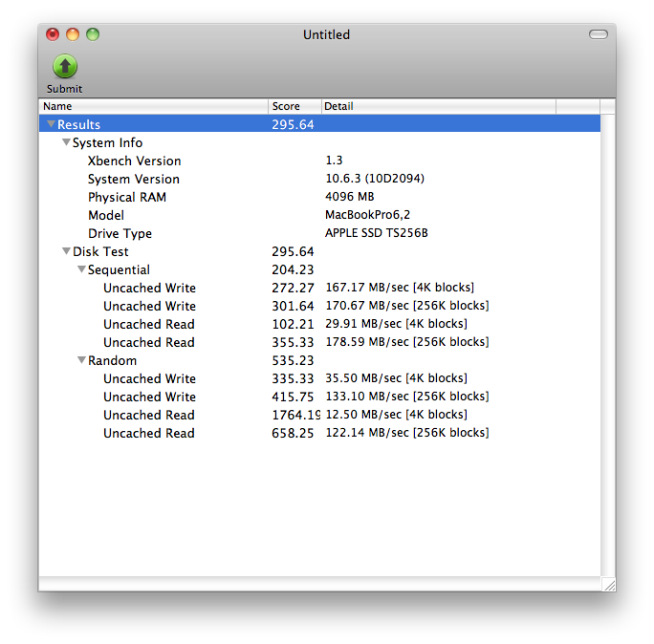
Task: Click the Untitled window title
Action: point(327,34)
